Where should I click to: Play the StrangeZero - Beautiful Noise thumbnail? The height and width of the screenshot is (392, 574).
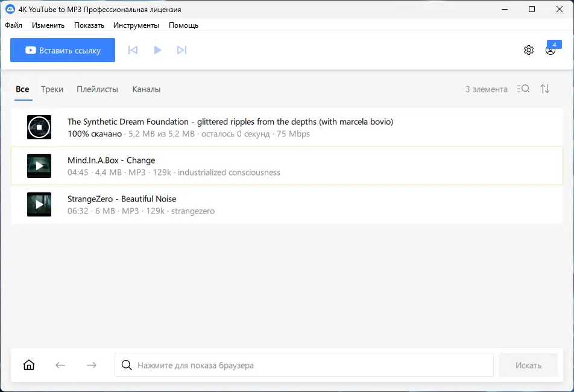tap(39, 204)
